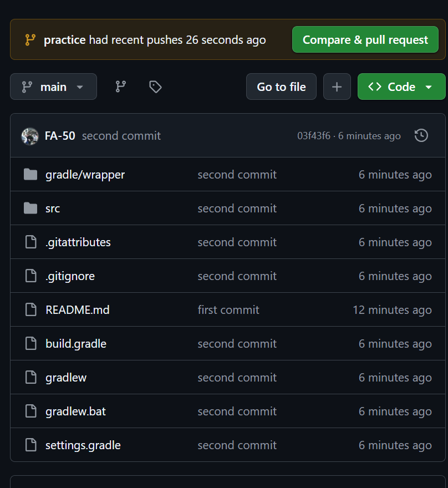Click the code brackets icon on Code button
The image size is (448, 488).
tap(375, 87)
